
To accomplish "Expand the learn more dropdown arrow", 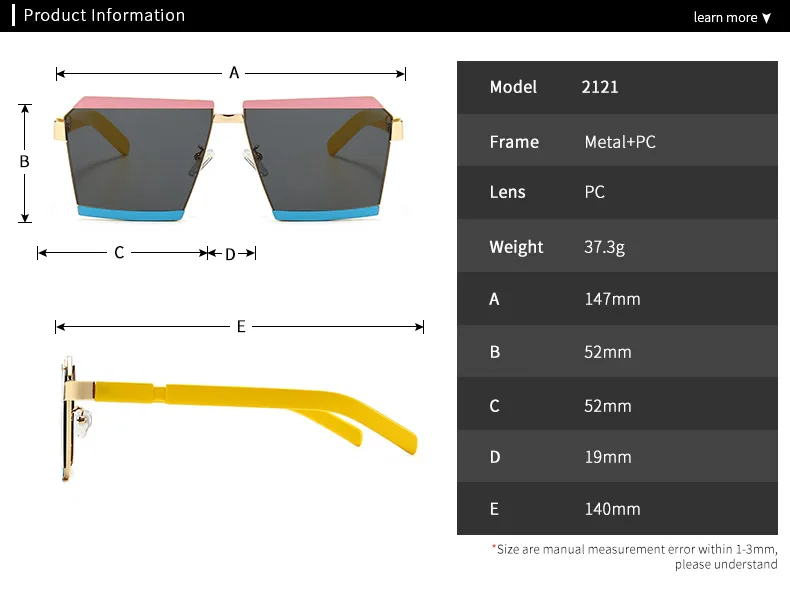I will [x=766, y=18].
